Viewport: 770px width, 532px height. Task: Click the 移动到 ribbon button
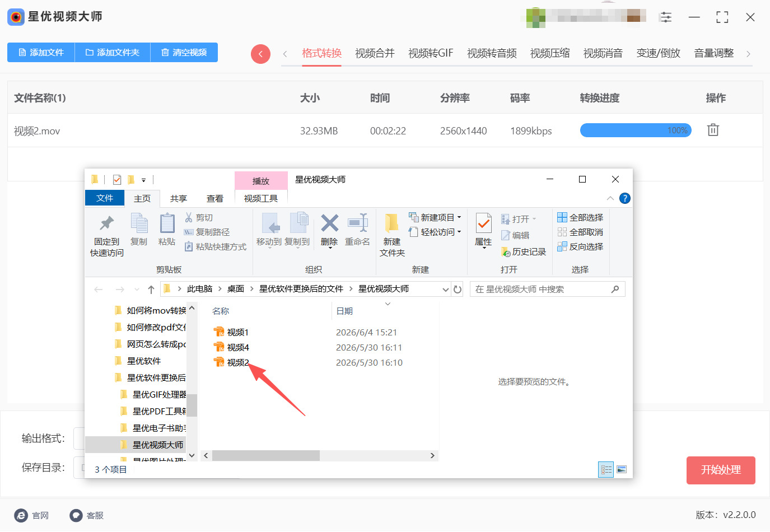tap(269, 230)
